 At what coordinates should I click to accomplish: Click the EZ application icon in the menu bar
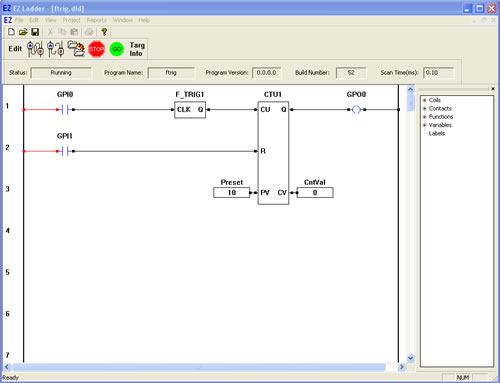click(x=8, y=20)
